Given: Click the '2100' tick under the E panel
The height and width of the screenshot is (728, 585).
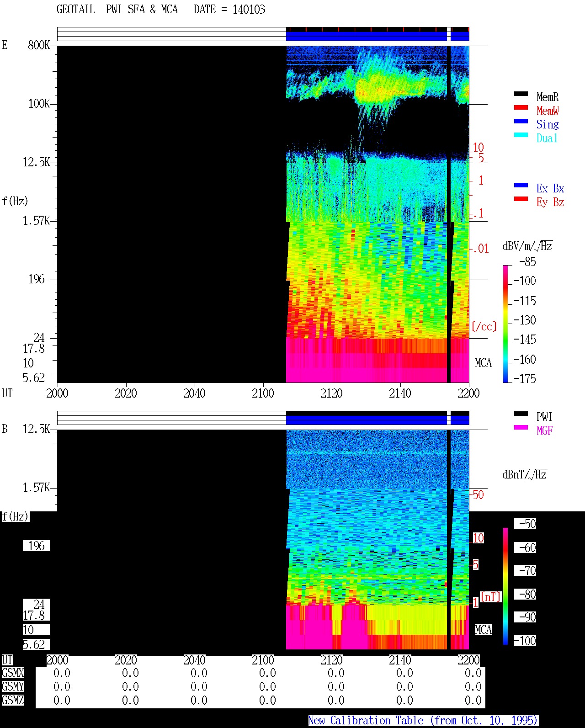Looking at the screenshot, I should 263,393.
